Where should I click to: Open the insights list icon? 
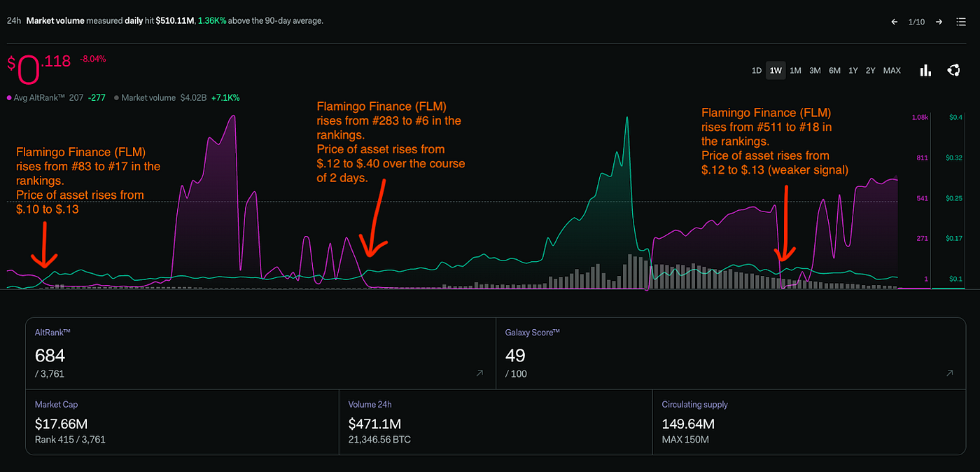coord(961,22)
